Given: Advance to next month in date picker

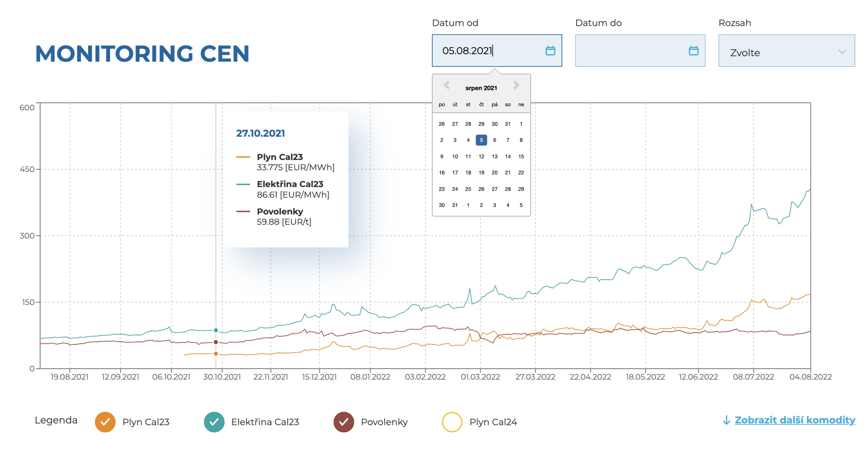Looking at the screenshot, I should pyautogui.click(x=516, y=85).
